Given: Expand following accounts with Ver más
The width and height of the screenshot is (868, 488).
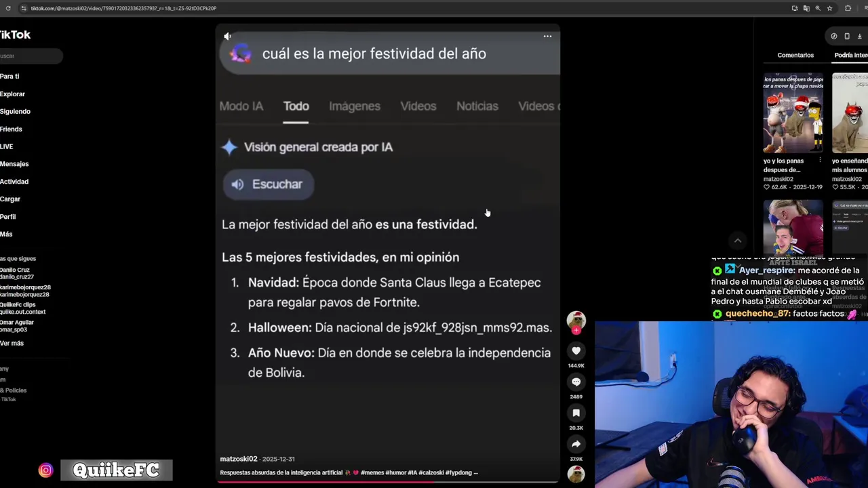Looking at the screenshot, I should pyautogui.click(x=12, y=343).
